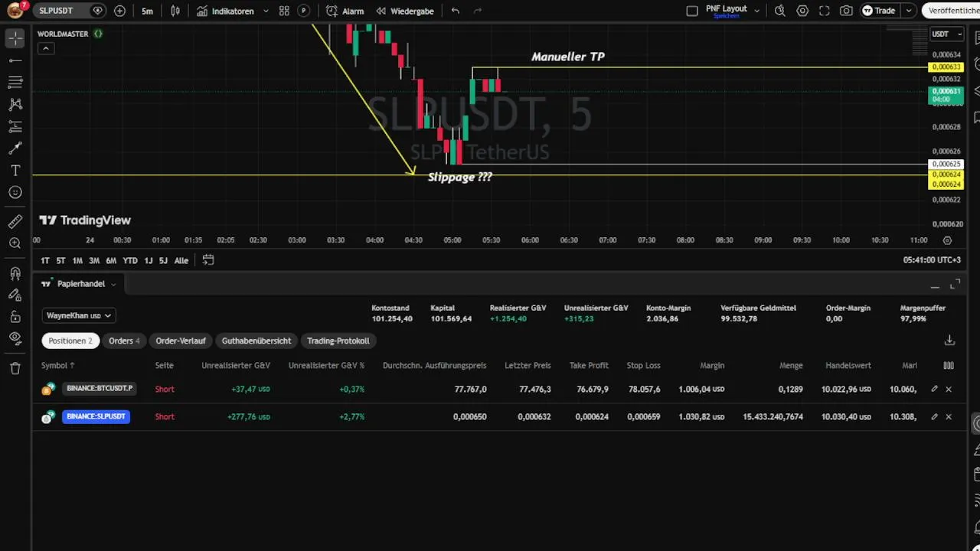
Task: Open the emoji and icons tool
Action: coord(15,193)
